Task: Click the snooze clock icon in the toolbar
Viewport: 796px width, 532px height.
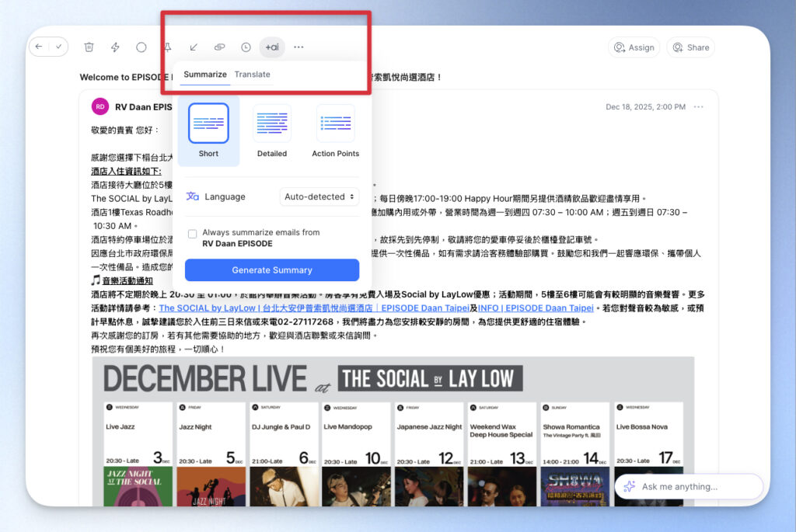Action: (x=246, y=47)
